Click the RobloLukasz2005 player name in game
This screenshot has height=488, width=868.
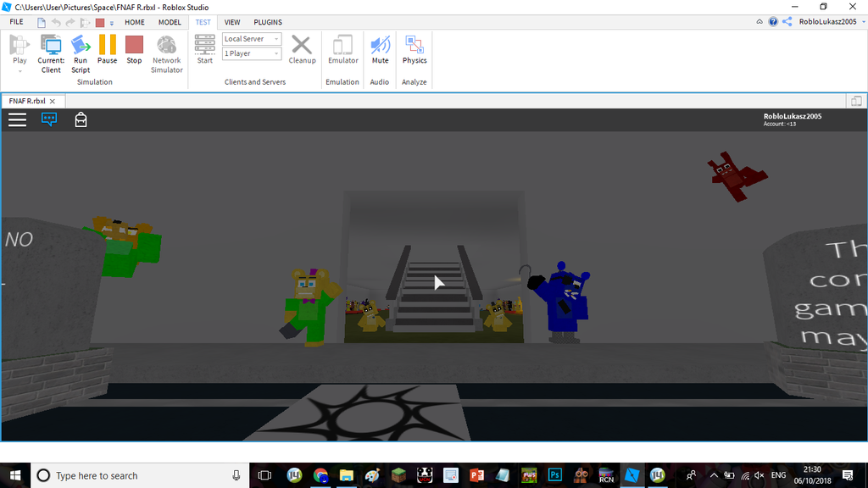[x=793, y=116]
